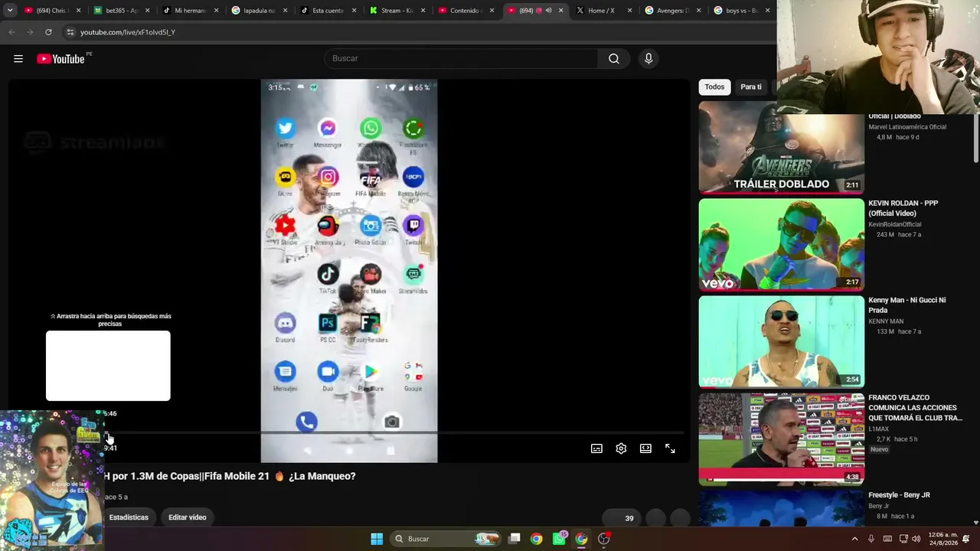Click the Windows taskbar search box

coord(446,539)
